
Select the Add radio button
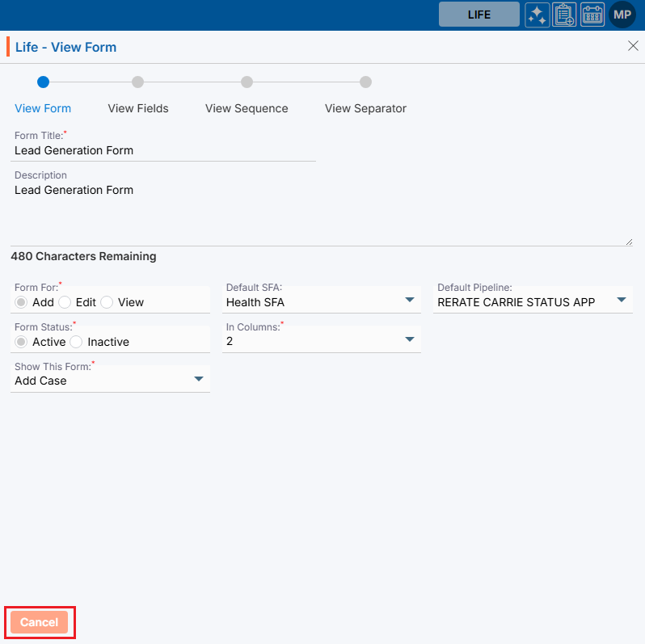(x=22, y=302)
